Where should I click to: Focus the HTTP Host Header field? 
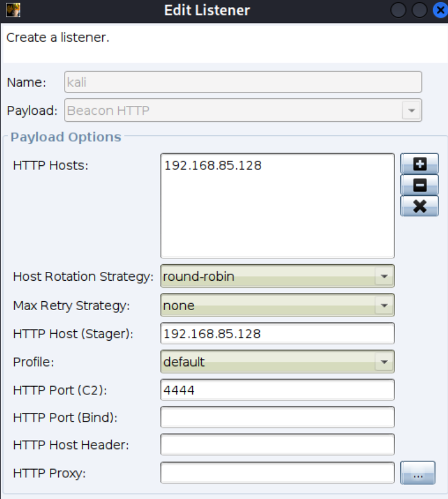point(277,445)
